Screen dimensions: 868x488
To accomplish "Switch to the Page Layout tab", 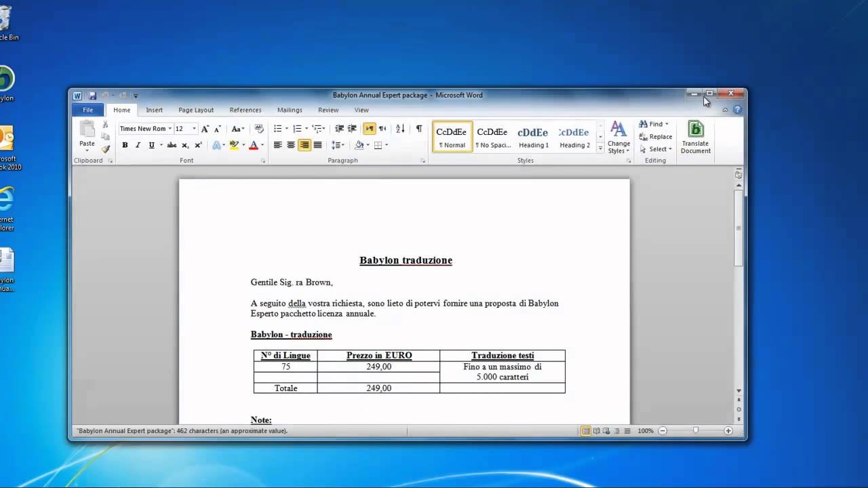I will pos(196,110).
